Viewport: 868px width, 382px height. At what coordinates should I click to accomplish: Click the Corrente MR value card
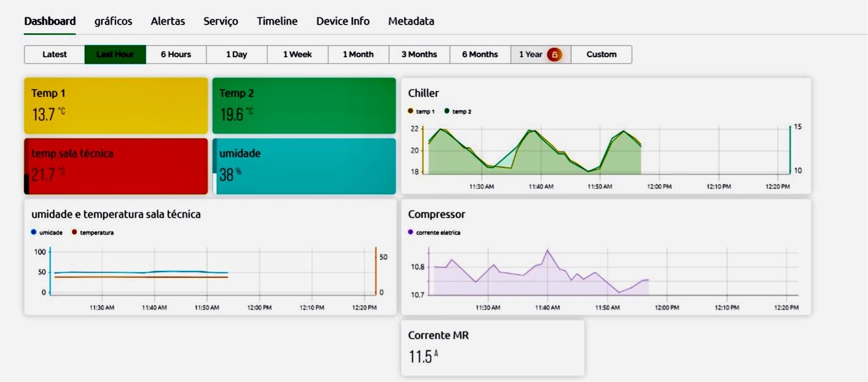(x=492, y=348)
